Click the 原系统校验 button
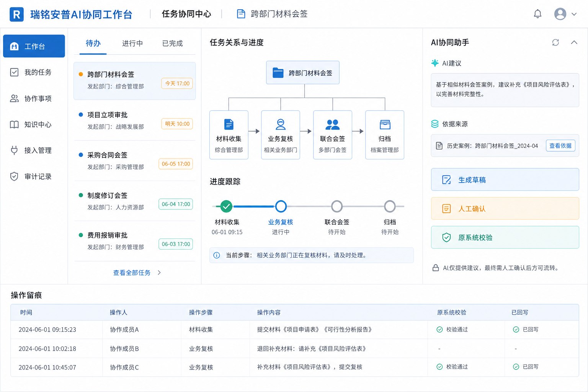588x392 pixels. [x=505, y=237]
